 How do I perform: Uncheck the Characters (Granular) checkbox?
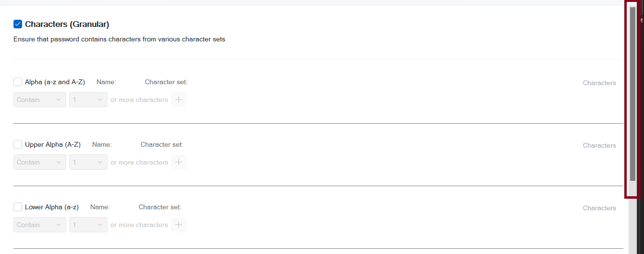coord(18,24)
